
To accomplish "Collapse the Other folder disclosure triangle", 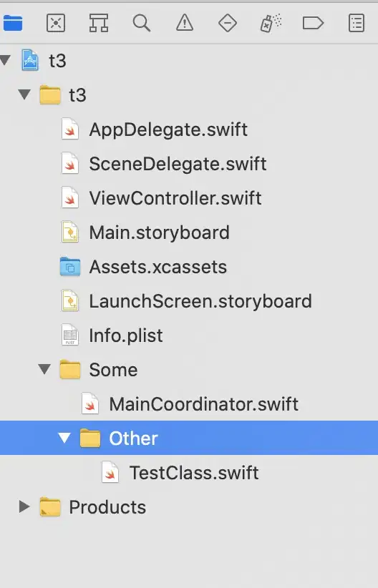I will 64,438.
